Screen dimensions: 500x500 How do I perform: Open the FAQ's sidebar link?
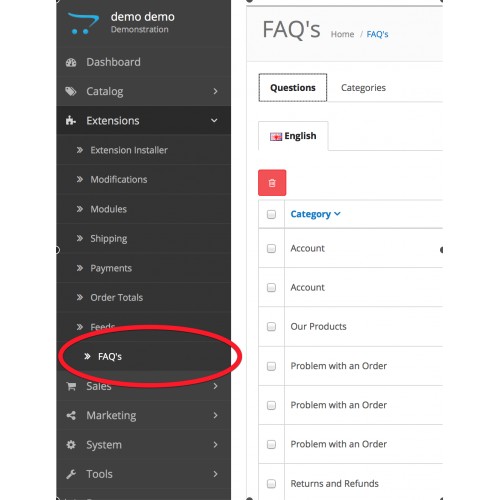click(x=110, y=357)
